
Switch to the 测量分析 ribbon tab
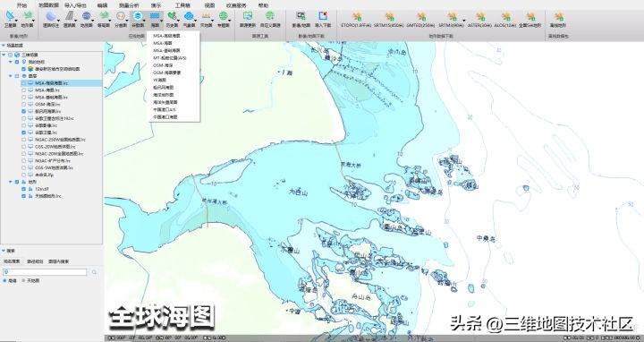click(129, 5)
